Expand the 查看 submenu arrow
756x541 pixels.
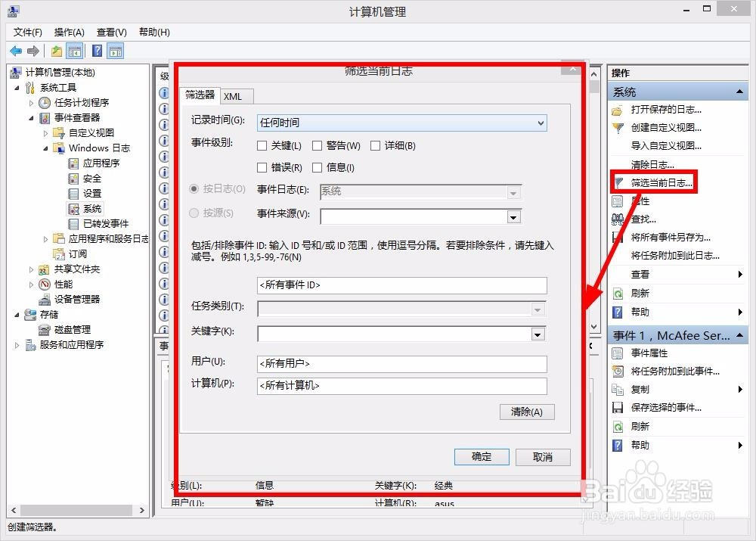(740, 275)
